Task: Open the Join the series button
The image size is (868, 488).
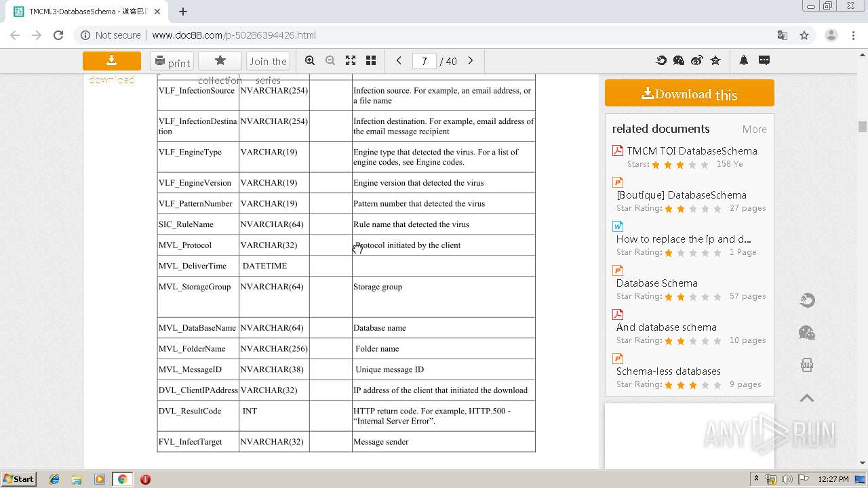Action: click(x=268, y=62)
